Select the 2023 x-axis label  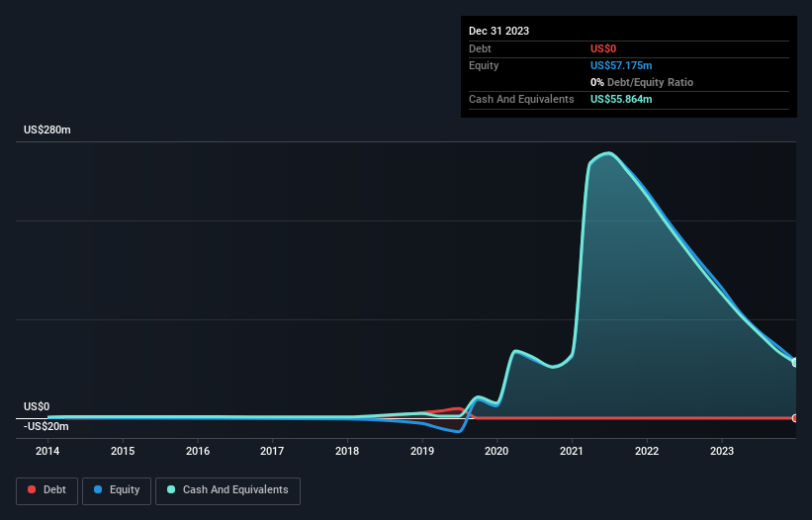pos(722,451)
